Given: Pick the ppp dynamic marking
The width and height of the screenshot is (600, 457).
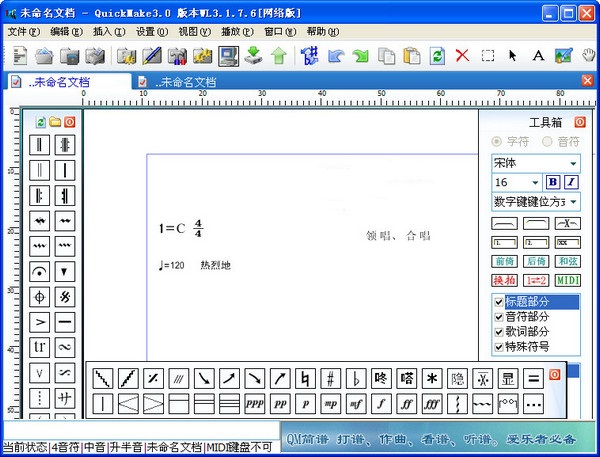Looking at the screenshot, I should click(x=255, y=405).
